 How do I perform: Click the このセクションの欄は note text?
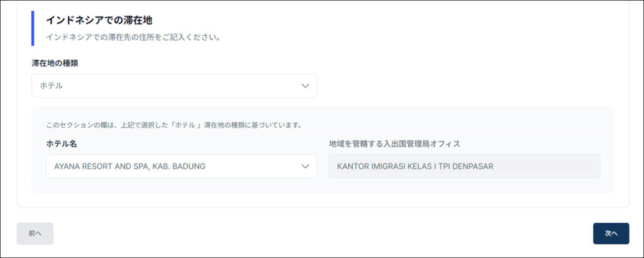pyautogui.click(x=174, y=125)
